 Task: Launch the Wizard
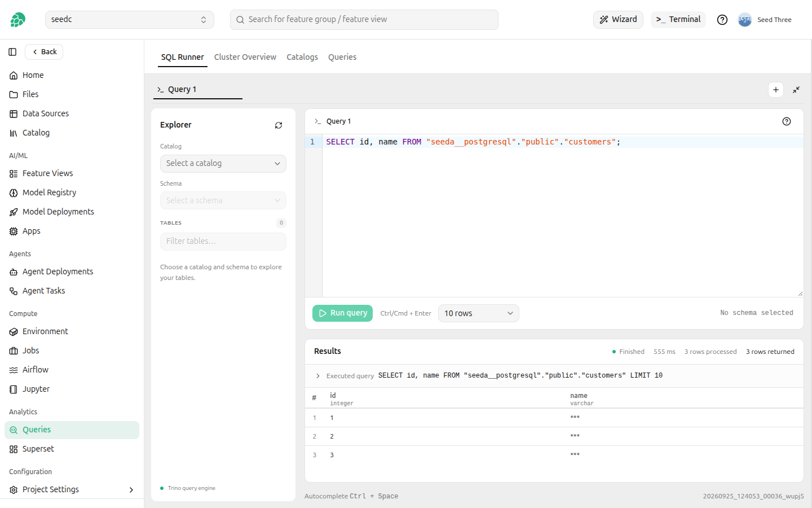click(x=618, y=20)
